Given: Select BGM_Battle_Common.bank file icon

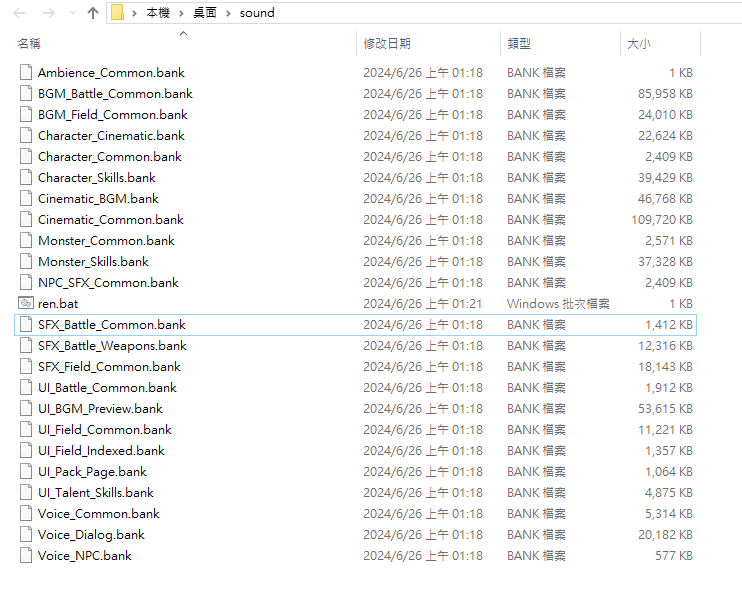Looking at the screenshot, I should (26, 93).
